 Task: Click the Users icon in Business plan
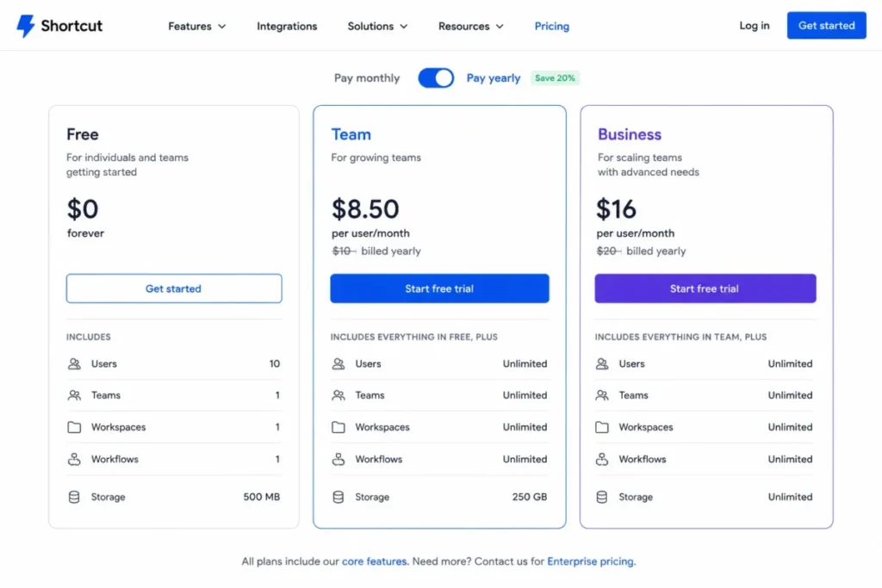(602, 363)
